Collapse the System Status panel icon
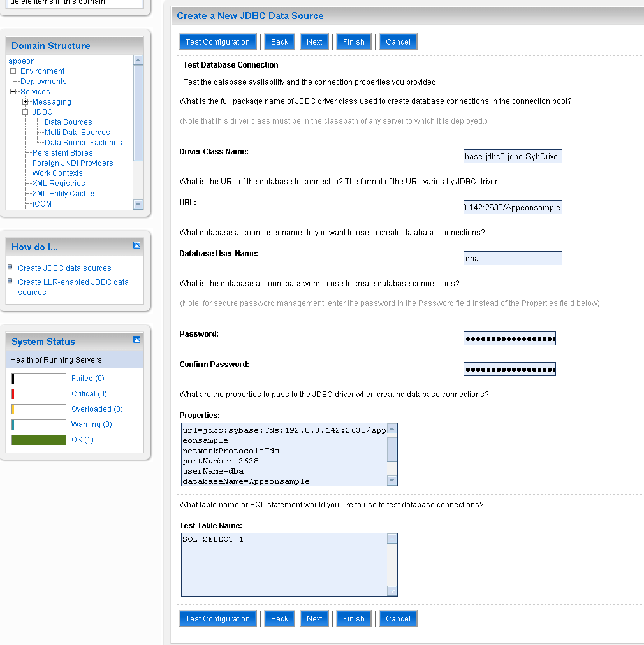Image resolution: width=644 pixels, height=645 pixels. coord(136,340)
